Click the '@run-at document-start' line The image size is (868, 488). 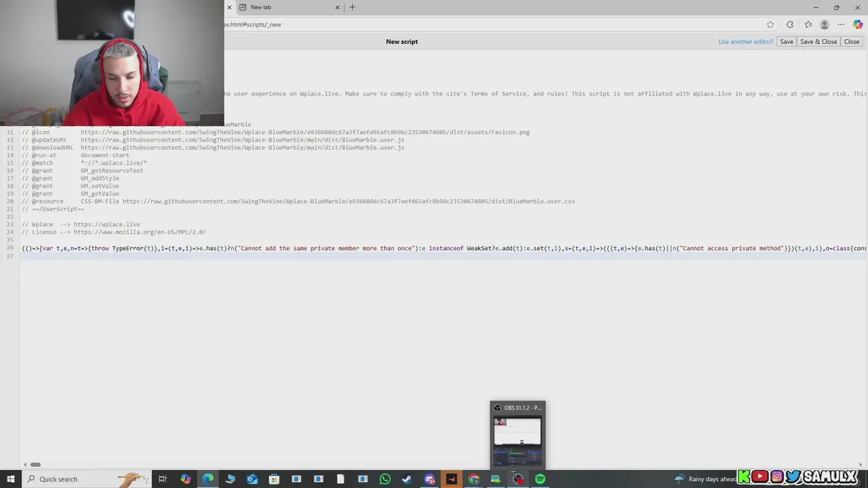(x=75, y=155)
